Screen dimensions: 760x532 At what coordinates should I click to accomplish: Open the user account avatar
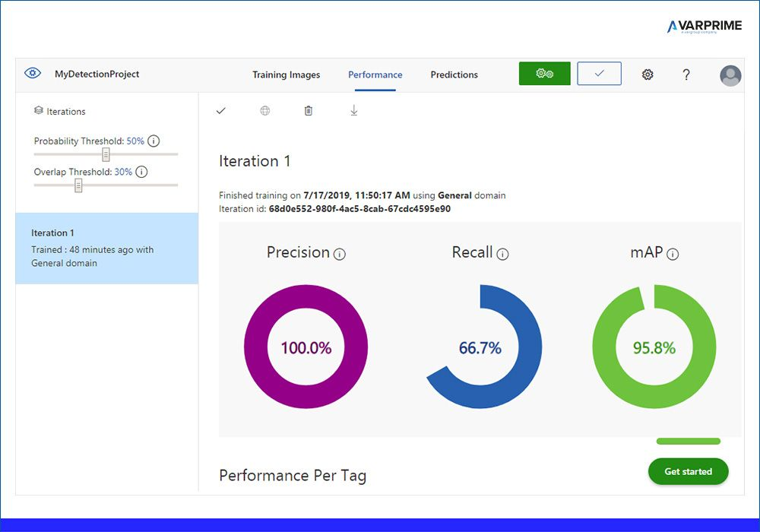730,75
